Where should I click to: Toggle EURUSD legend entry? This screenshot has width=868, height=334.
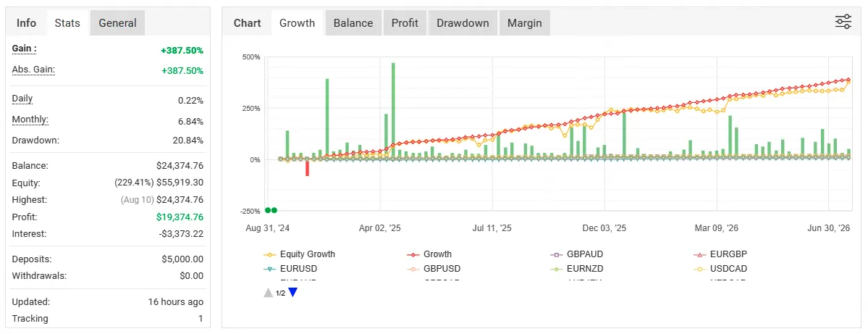(x=290, y=269)
